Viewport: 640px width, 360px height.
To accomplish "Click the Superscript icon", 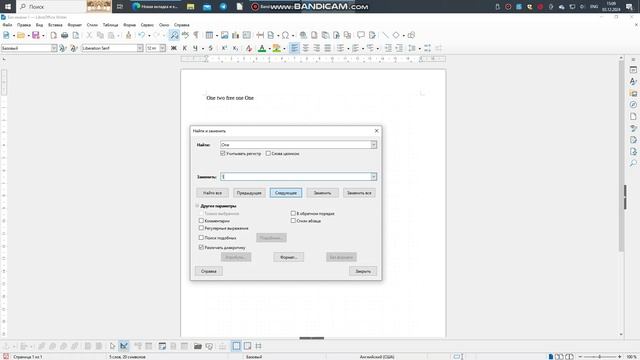I will tap(224, 48).
